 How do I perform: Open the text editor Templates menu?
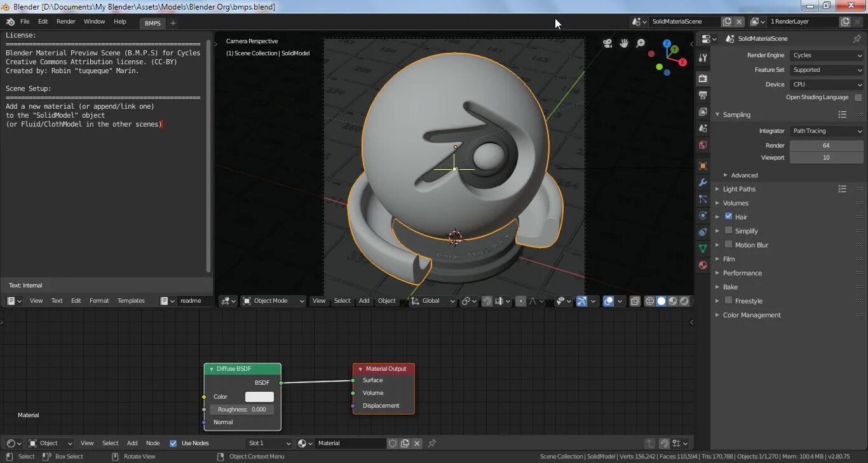(131, 301)
